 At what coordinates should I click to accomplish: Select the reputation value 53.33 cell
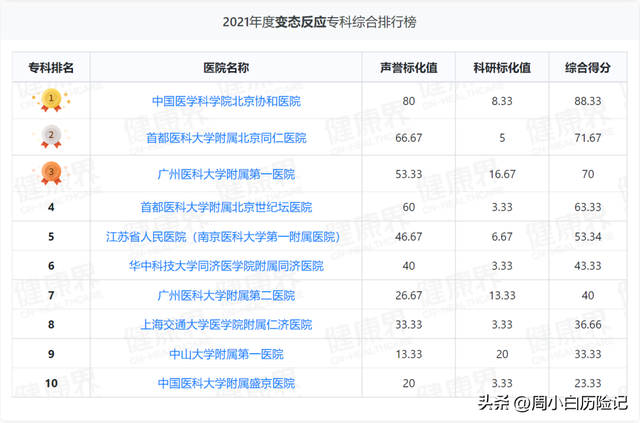pyautogui.click(x=409, y=174)
